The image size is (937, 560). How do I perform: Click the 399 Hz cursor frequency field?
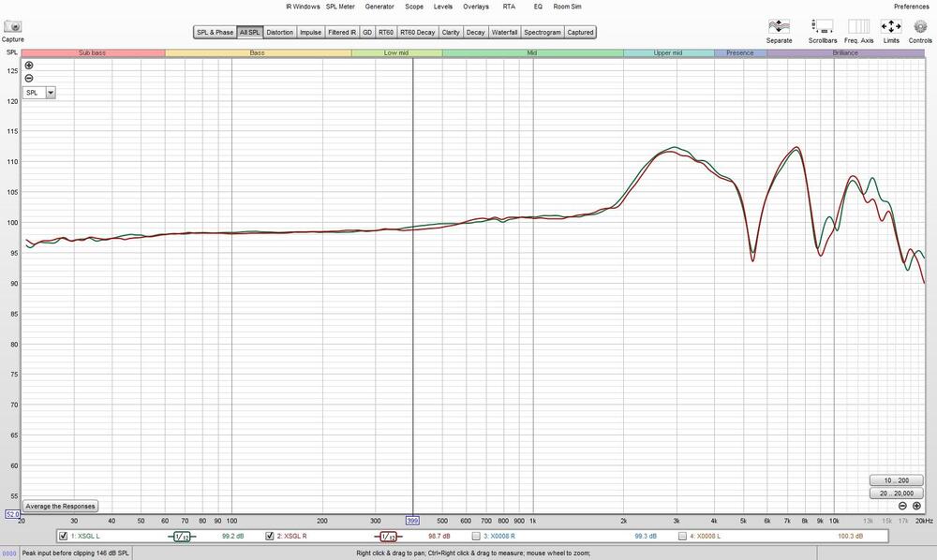(411, 520)
